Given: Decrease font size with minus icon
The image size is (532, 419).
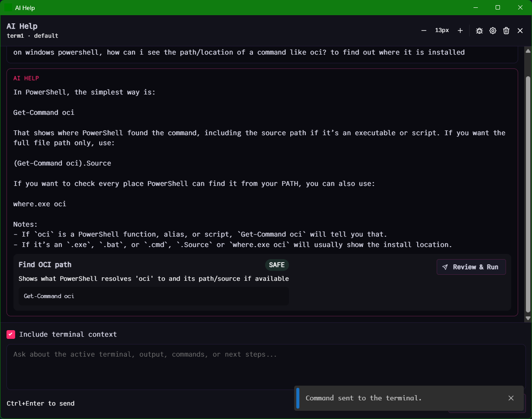Looking at the screenshot, I should [x=424, y=30].
